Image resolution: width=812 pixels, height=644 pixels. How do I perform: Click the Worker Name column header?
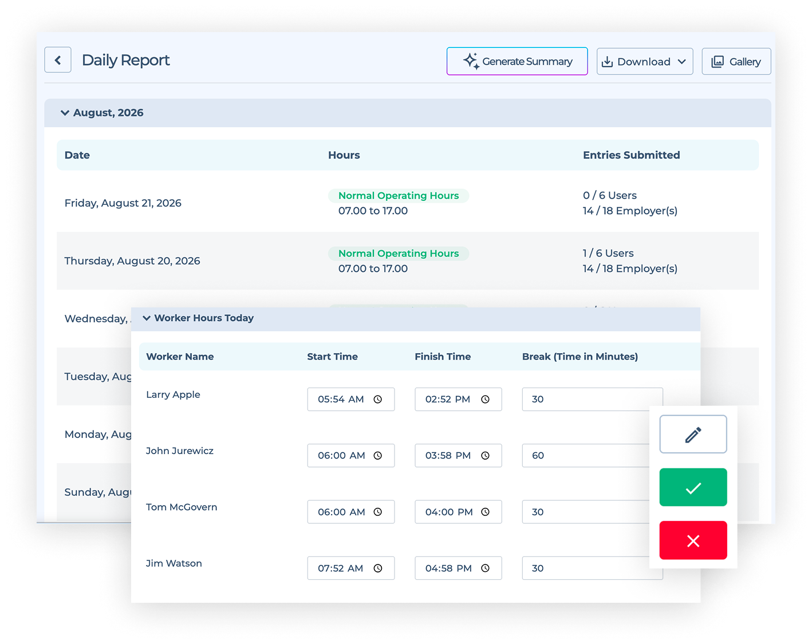(x=180, y=357)
